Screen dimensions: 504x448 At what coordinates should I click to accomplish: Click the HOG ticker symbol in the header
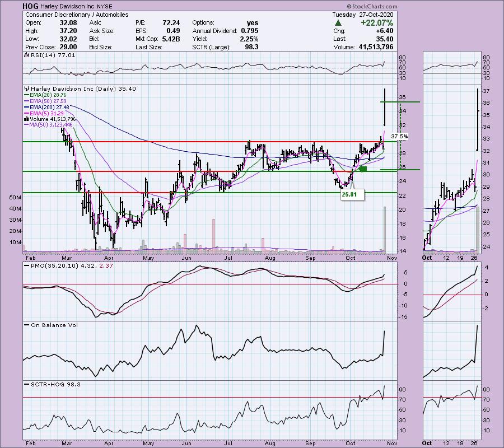point(31,6)
